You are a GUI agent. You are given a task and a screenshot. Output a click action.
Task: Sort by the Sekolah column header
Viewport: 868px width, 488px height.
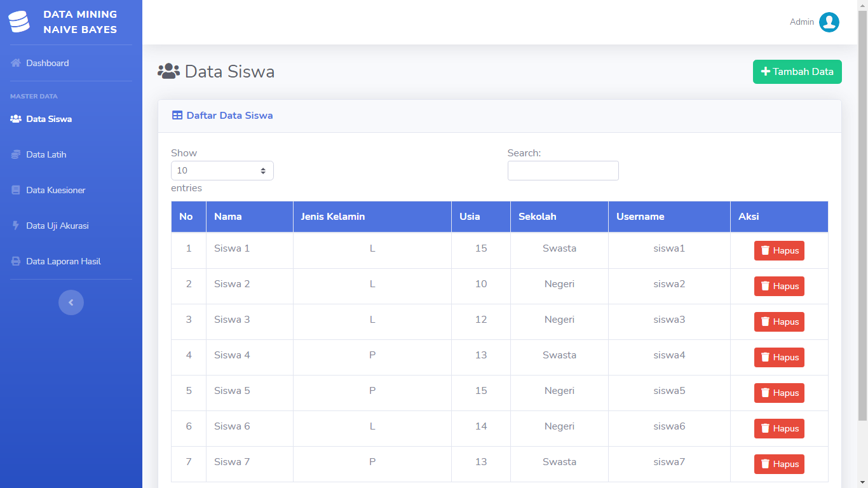tap(559, 217)
